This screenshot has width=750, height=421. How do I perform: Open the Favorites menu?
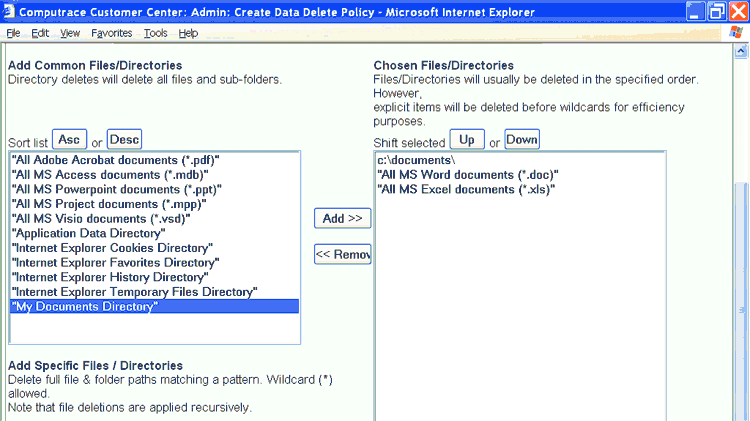pyautogui.click(x=111, y=33)
